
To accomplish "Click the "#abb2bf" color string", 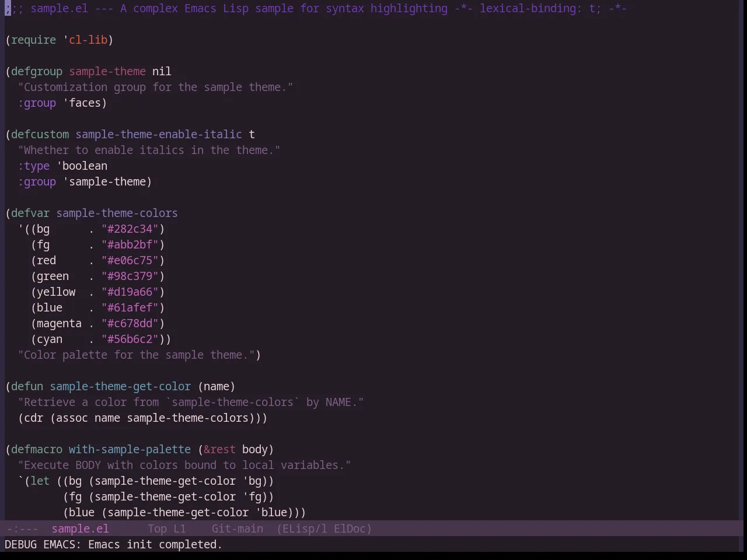I will (130, 244).
